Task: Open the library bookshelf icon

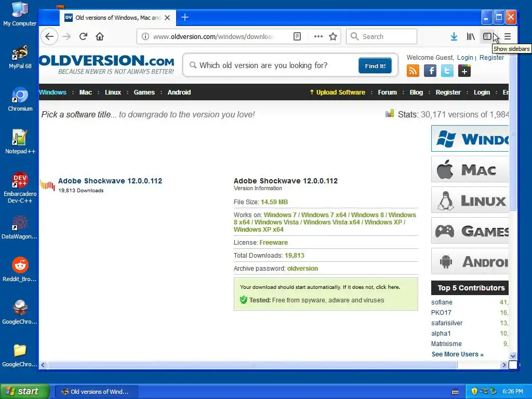Action: click(471, 37)
